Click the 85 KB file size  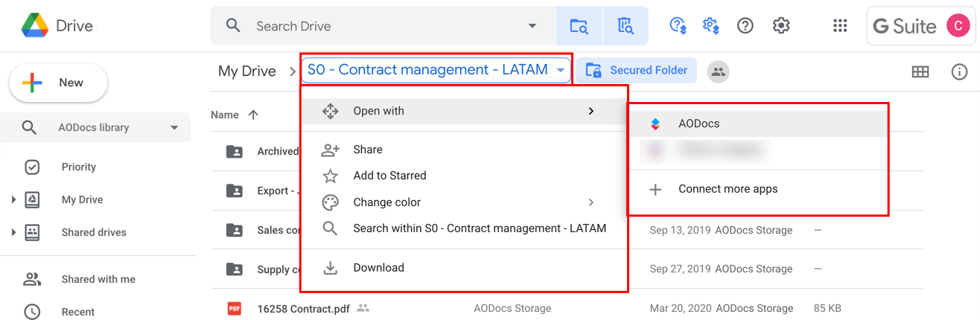(827, 308)
